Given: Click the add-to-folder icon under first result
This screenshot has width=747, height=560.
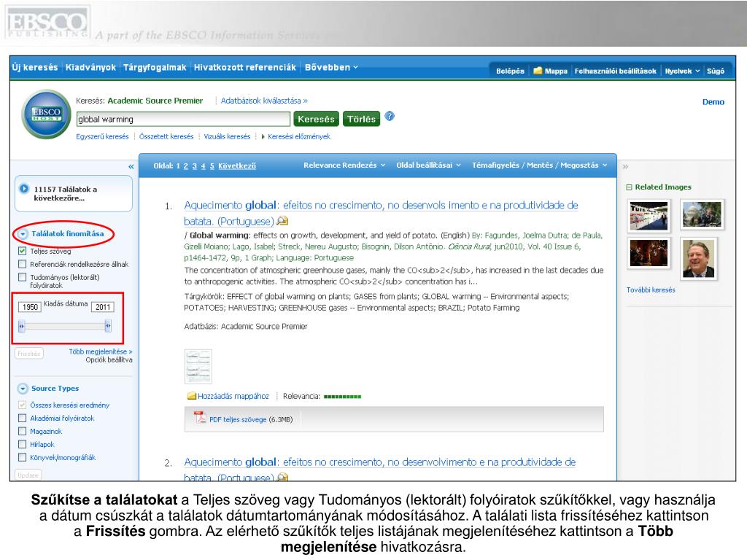Looking at the screenshot, I should [x=192, y=396].
